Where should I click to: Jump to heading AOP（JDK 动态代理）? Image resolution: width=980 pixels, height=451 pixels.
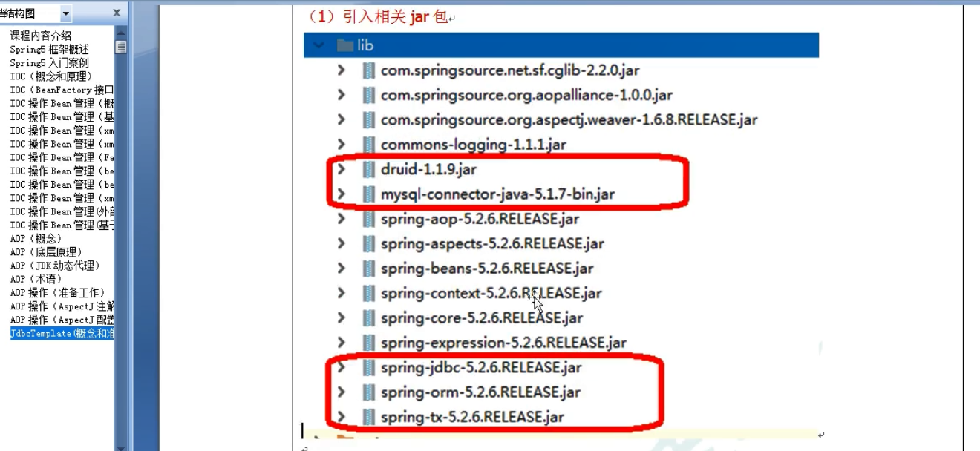click(55, 266)
